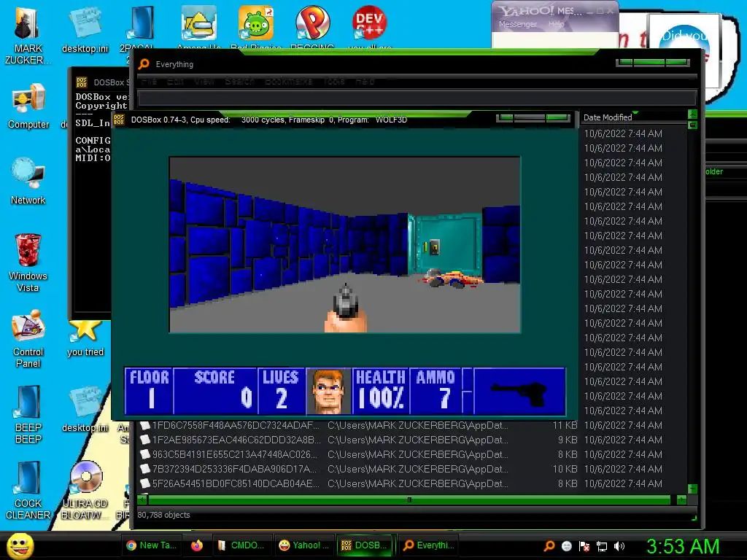Image resolution: width=747 pixels, height=560 pixels.
Task: Switch to the Everythi... taskbar button
Action: click(x=427, y=545)
